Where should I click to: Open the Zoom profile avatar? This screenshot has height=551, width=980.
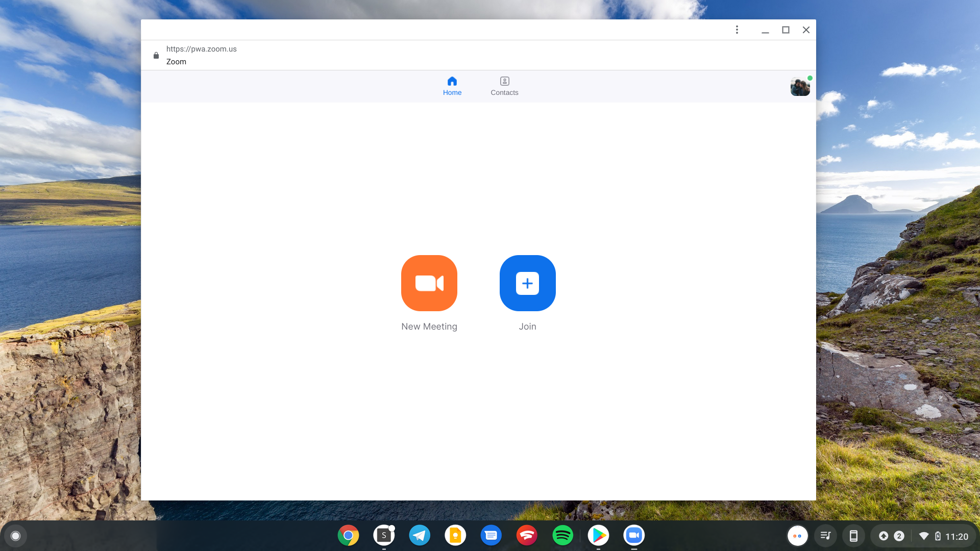800,86
